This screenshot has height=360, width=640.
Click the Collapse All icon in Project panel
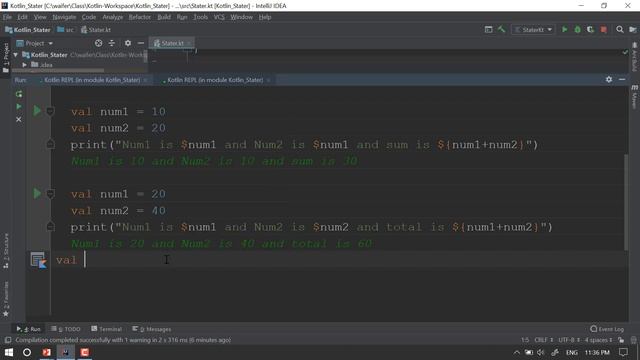pyautogui.click(x=111, y=43)
